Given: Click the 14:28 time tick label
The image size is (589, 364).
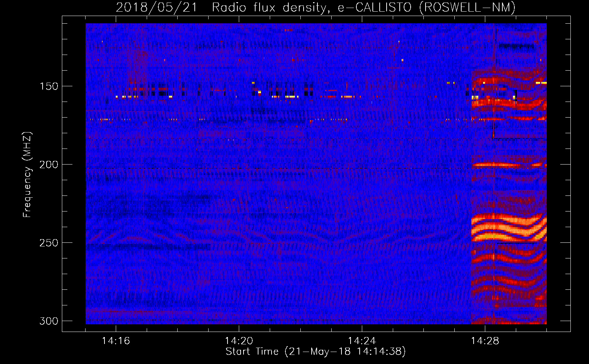Looking at the screenshot, I should tap(485, 341).
